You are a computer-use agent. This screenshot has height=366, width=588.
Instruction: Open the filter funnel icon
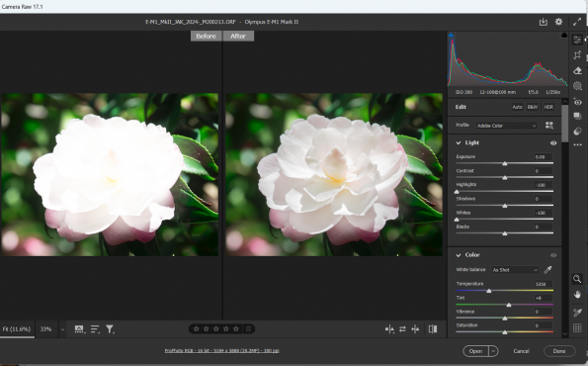click(110, 329)
